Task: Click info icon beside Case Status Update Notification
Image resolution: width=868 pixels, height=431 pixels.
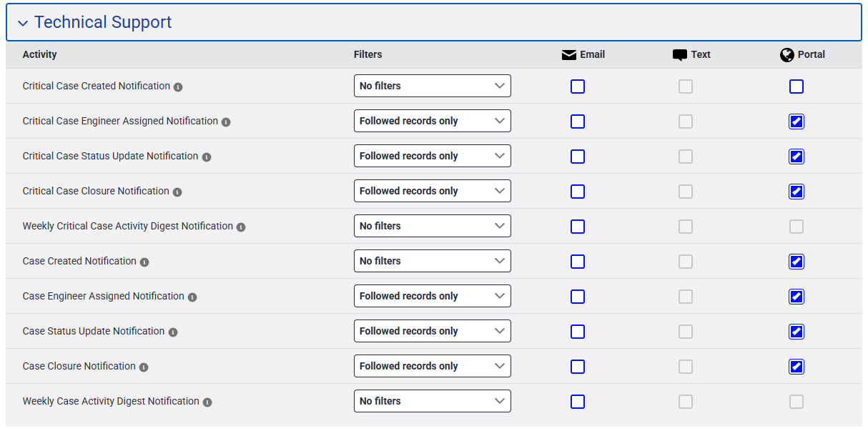Action: (x=173, y=332)
